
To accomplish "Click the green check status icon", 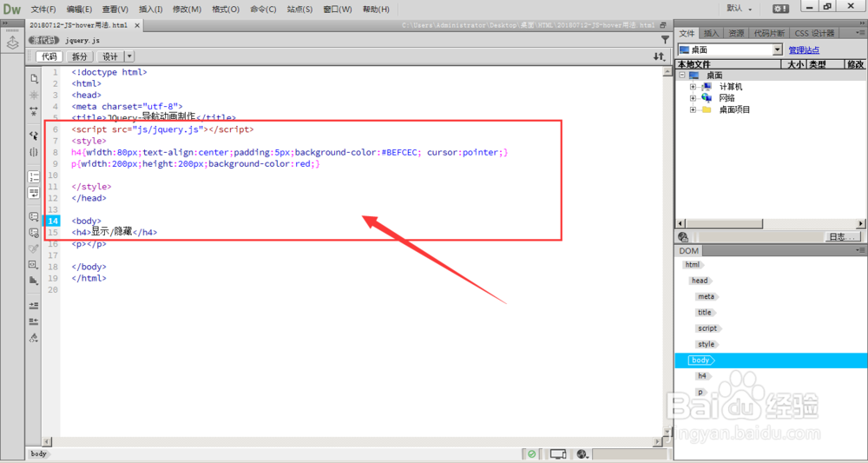I will 531,454.
